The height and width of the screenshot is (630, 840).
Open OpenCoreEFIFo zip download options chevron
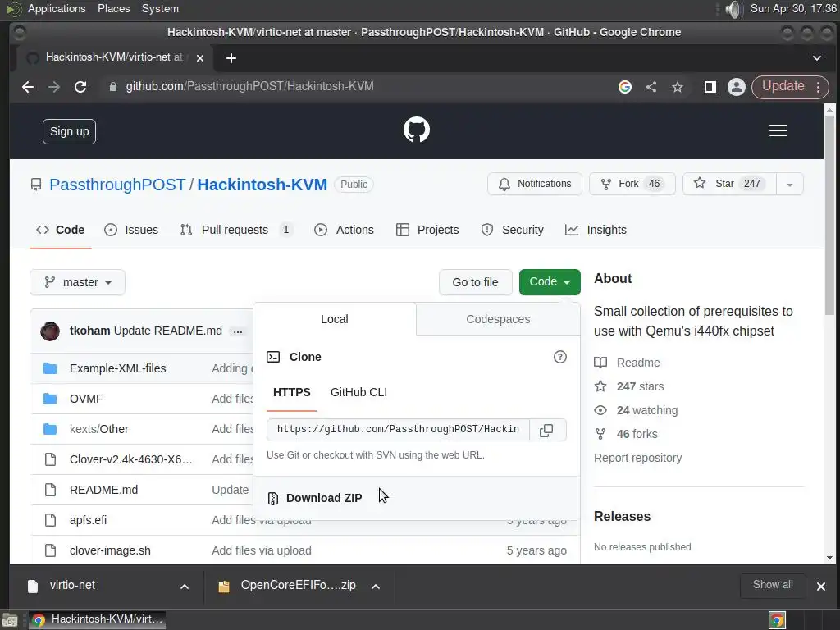click(x=376, y=587)
